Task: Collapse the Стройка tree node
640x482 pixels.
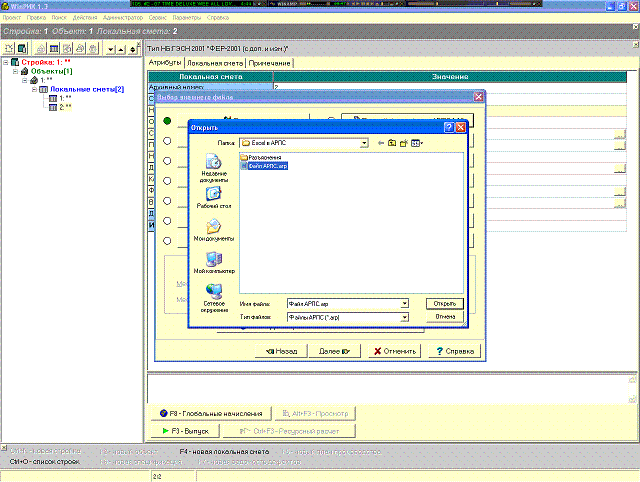Action: pyautogui.click(x=6, y=63)
